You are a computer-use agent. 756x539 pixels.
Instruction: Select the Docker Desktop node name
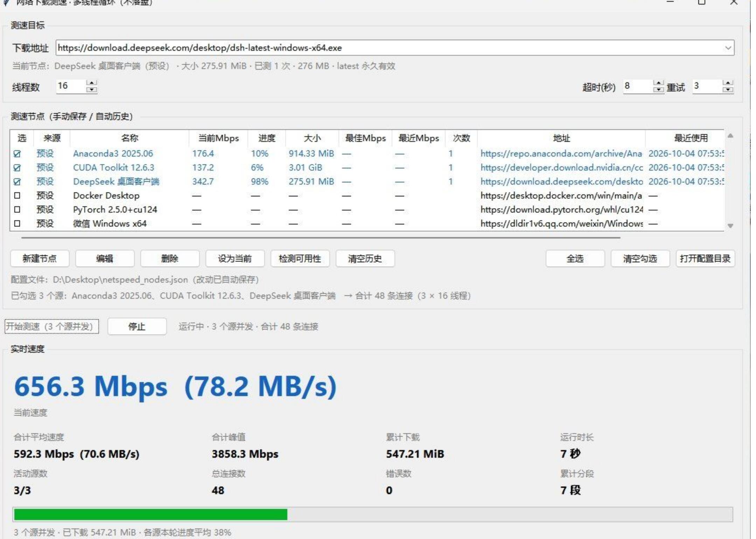pyautogui.click(x=106, y=195)
